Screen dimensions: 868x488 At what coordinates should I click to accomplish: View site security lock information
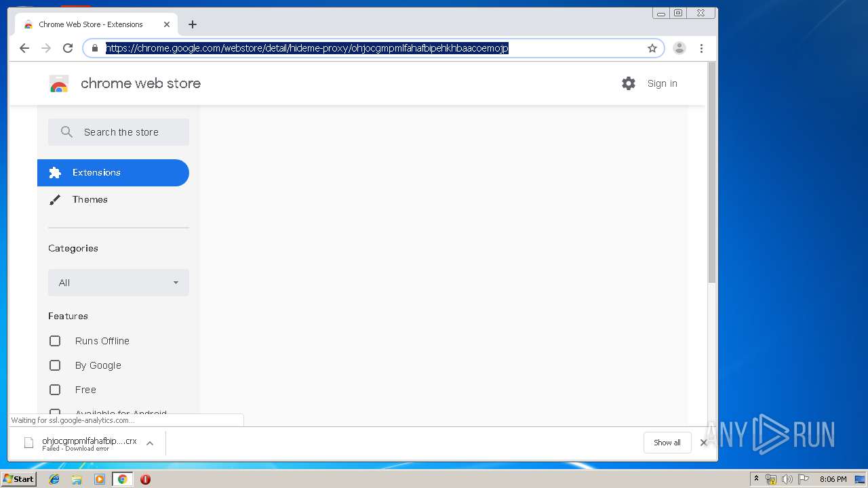click(95, 48)
